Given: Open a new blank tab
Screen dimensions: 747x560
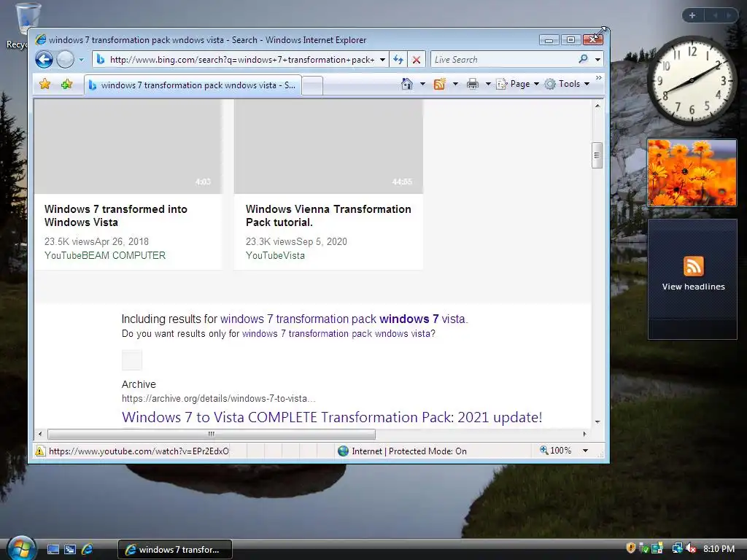Looking at the screenshot, I should (312, 86).
